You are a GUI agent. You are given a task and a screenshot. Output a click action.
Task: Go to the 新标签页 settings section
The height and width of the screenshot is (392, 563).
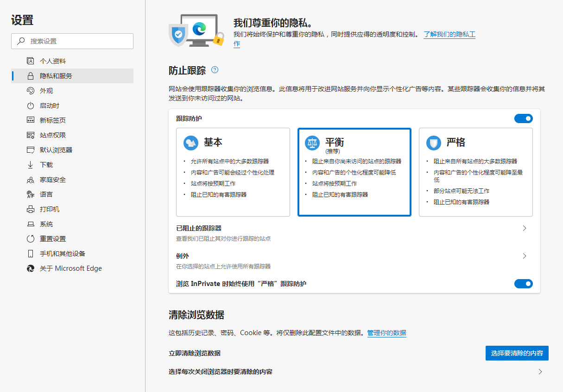coord(53,120)
